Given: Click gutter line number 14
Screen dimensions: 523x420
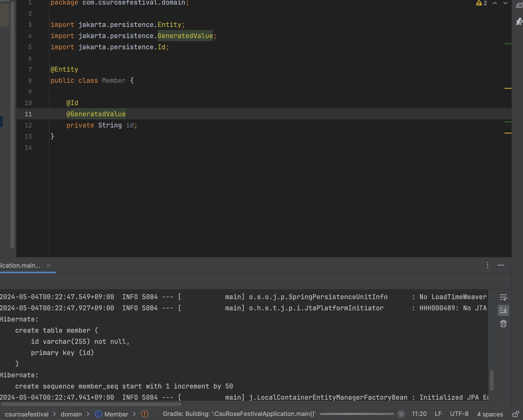Looking at the screenshot, I should [28, 148].
